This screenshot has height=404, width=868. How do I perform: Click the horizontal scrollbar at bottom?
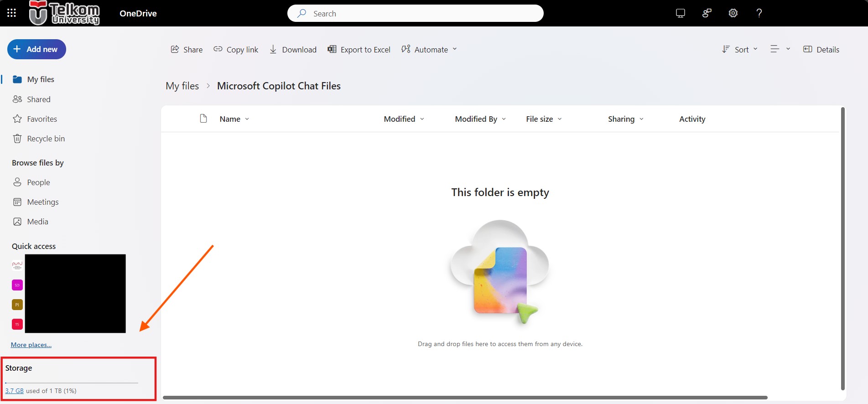[465, 398]
